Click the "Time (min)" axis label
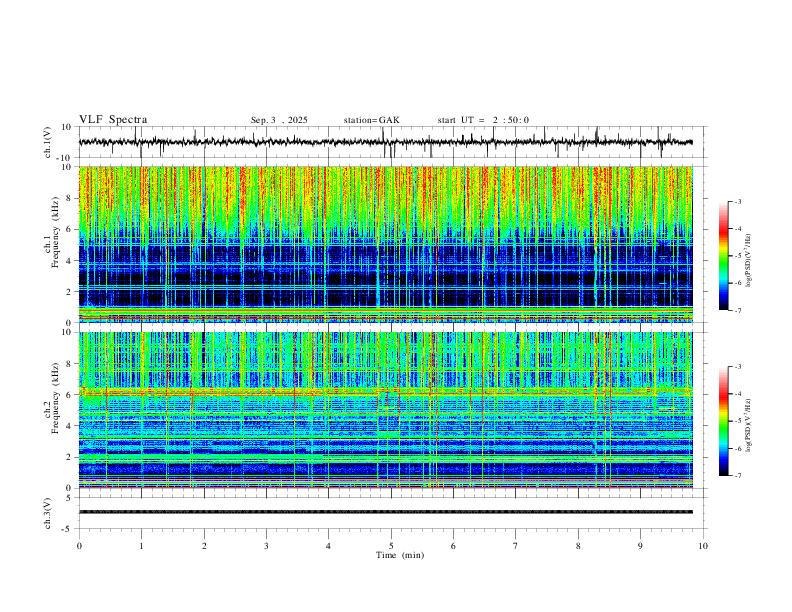Screen dimensions: 792x612 (x=400, y=555)
